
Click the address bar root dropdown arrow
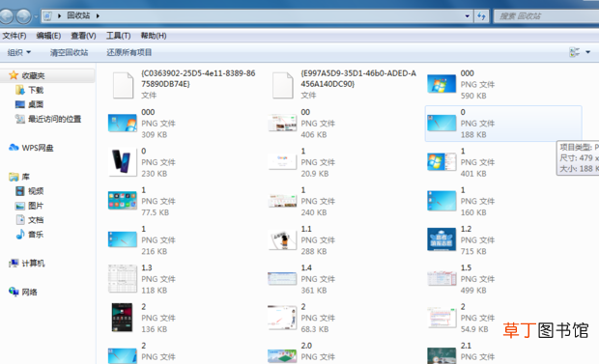click(59, 15)
